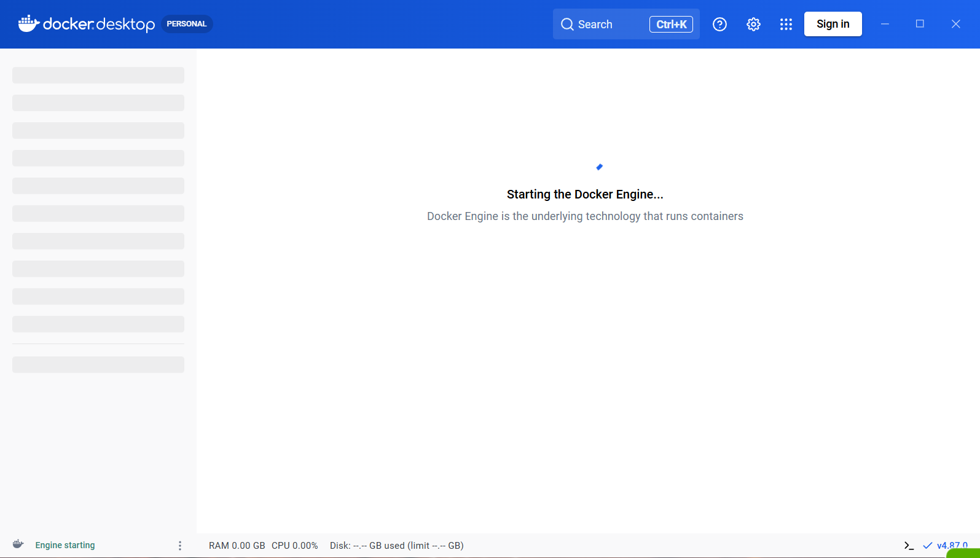Maximize the Docker Desktop window
This screenshot has height=558, width=980.
[920, 24]
